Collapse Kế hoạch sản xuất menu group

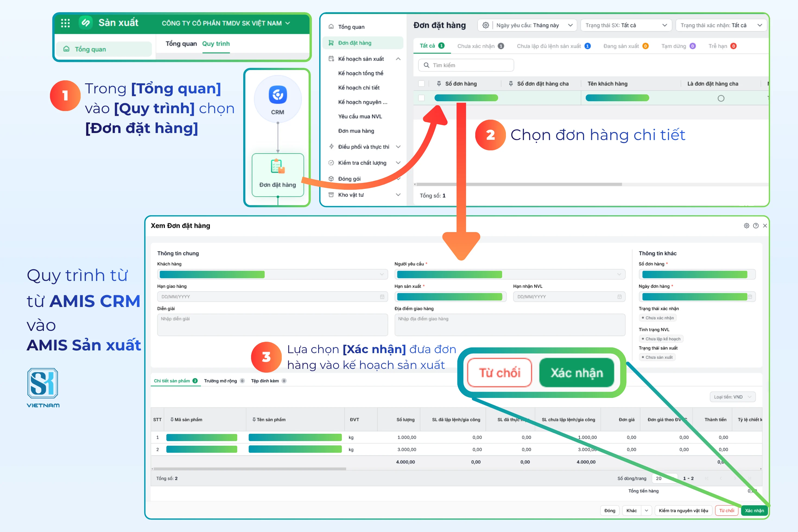[x=398, y=59]
